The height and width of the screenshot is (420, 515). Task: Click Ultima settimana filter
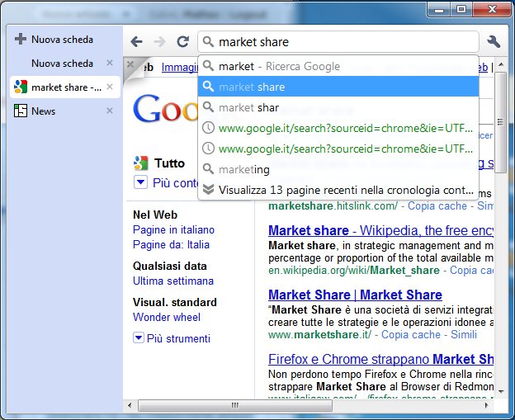[x=173, y=281]
